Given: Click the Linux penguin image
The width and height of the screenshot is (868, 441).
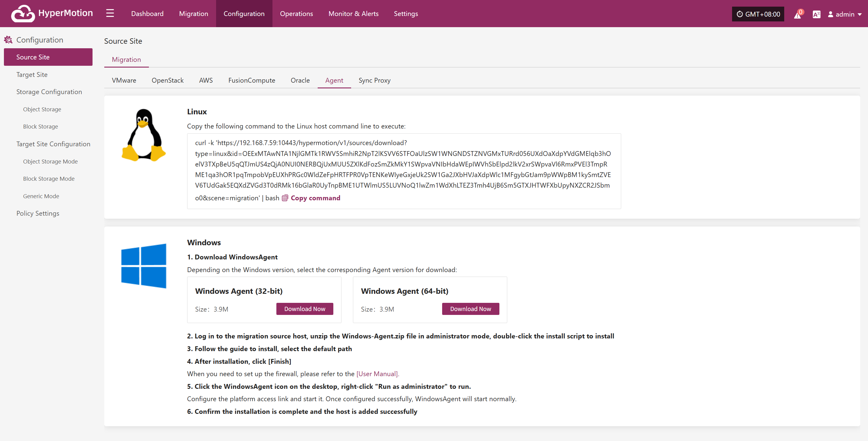Looking at the screenshot, I should tap(143, 135).
